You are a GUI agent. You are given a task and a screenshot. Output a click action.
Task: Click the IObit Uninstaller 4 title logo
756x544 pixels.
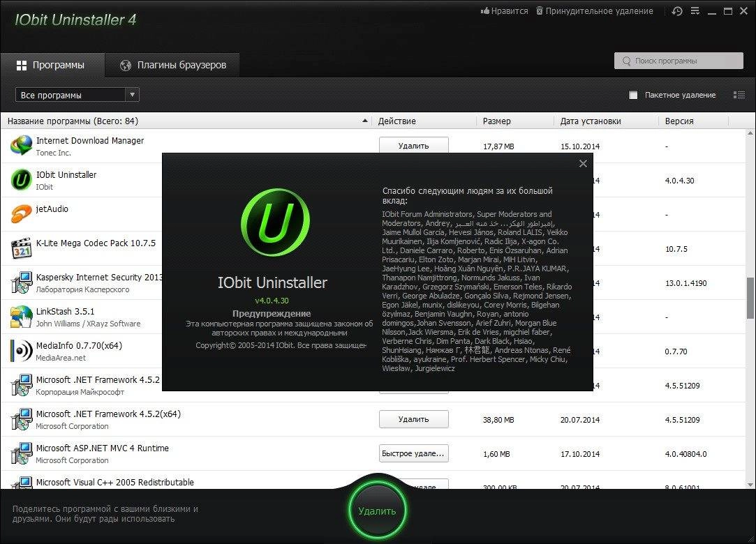[75, 20]
